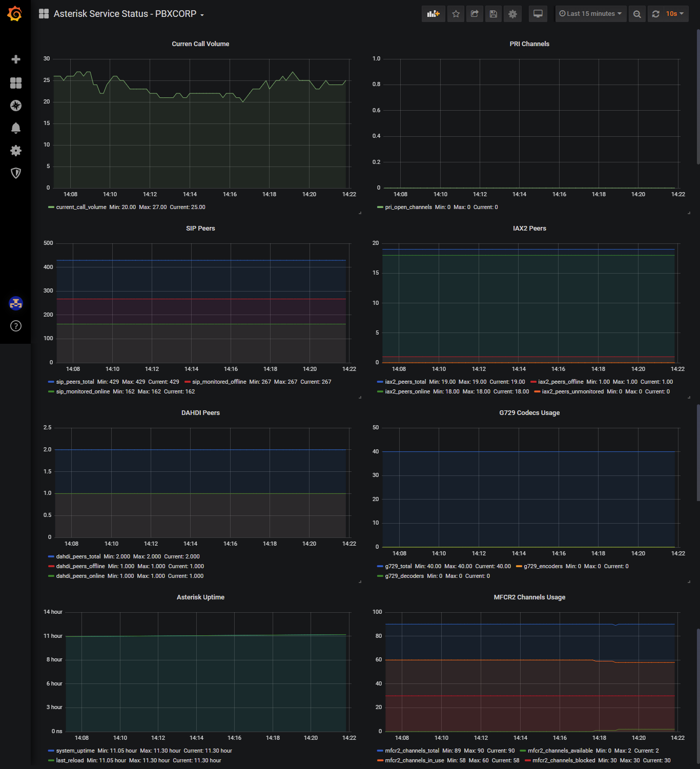Screen dimensions: 700x769
Task: Click the Share dashboard icon
Action: pos(475,14)
